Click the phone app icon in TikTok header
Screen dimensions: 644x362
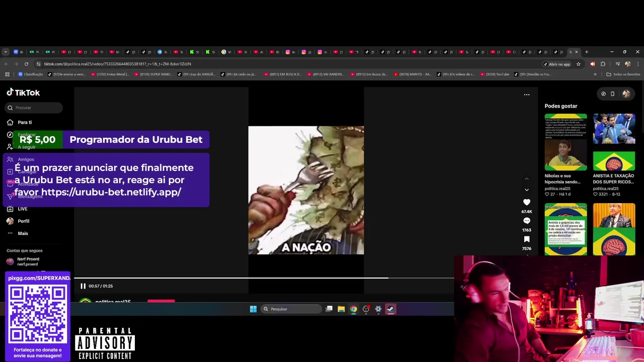612,94
